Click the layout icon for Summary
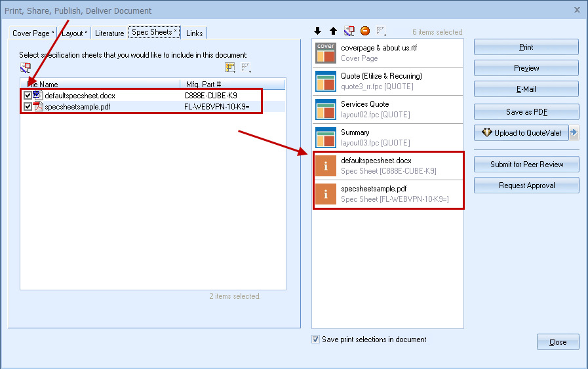The height and width of the screenshot is (369, 588). click(326, 137)
